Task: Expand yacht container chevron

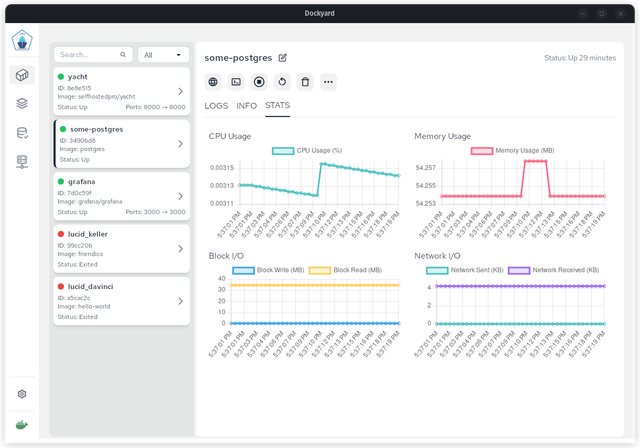Action: click(x=180, y=91)
